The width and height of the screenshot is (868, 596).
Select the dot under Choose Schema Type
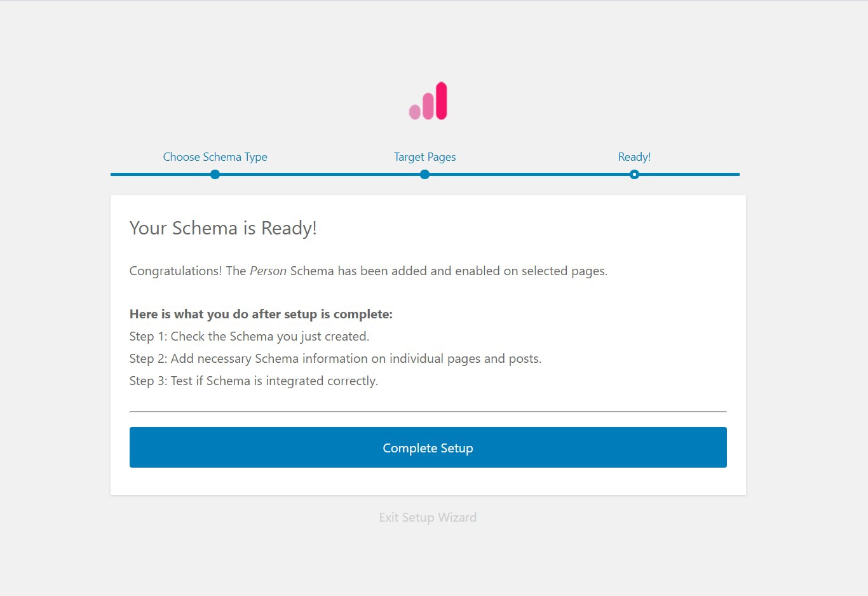tap(215, 174)
